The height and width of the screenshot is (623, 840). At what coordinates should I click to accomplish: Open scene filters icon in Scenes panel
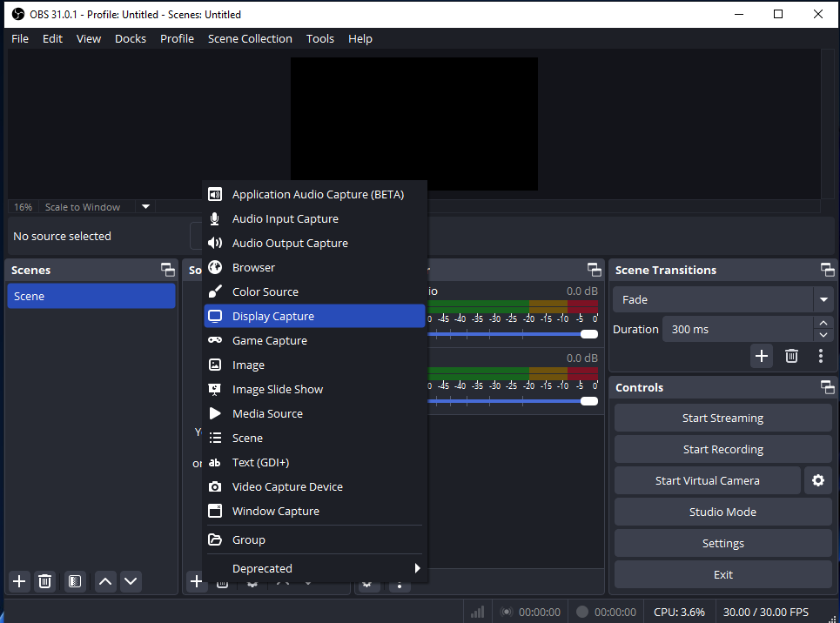pyautogui.click(x=75, y=581)
